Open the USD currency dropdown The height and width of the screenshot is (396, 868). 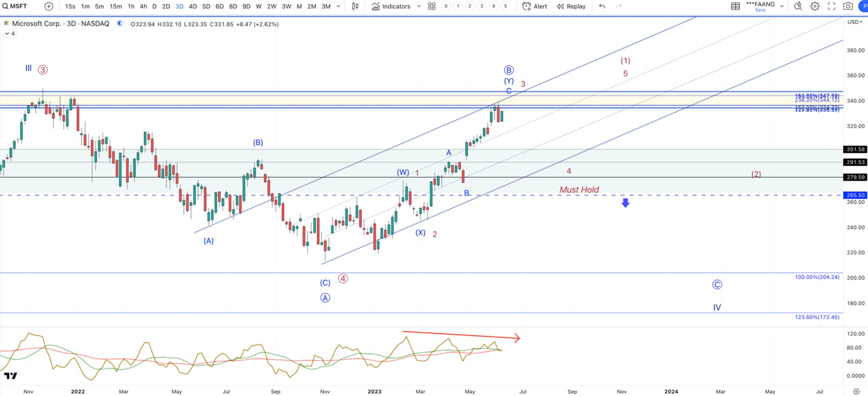click(x=855, y=22)
